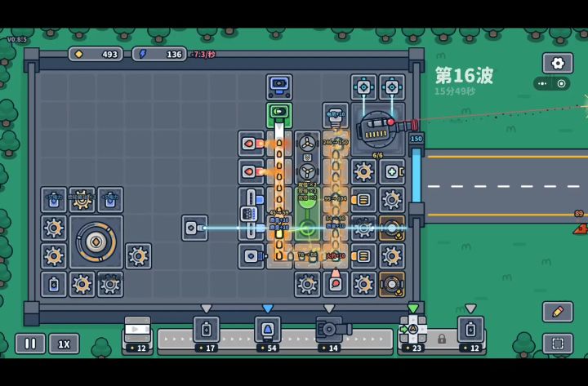Select the large core generator
This screenshot has width=588, height=386.
click(96, 242)
